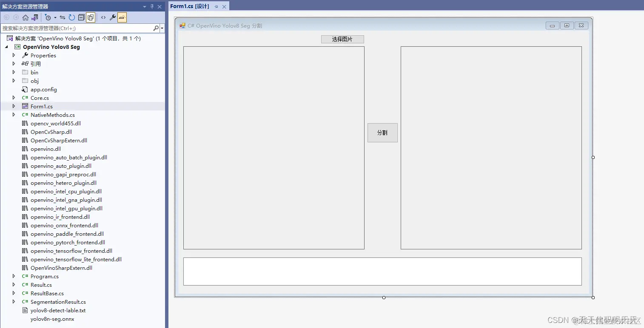
Task: Select OpenCvSharpExtern.dll file
Action: click(59, 140)
